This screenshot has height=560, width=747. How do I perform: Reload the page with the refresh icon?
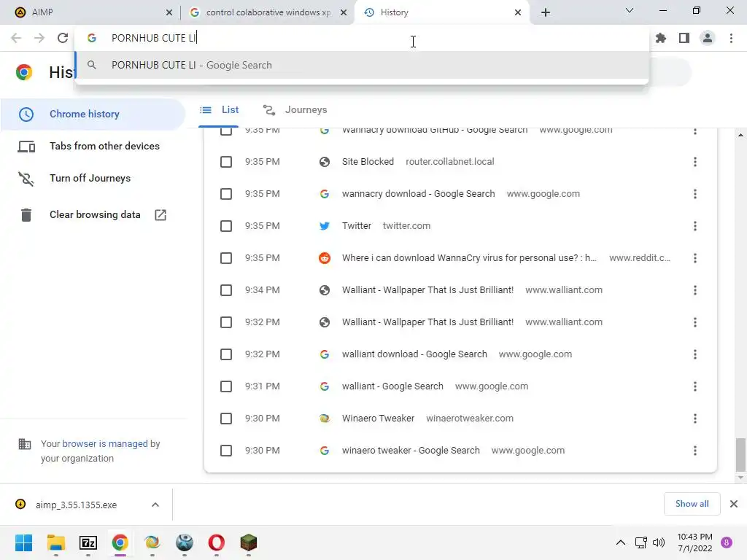point(63,38)
